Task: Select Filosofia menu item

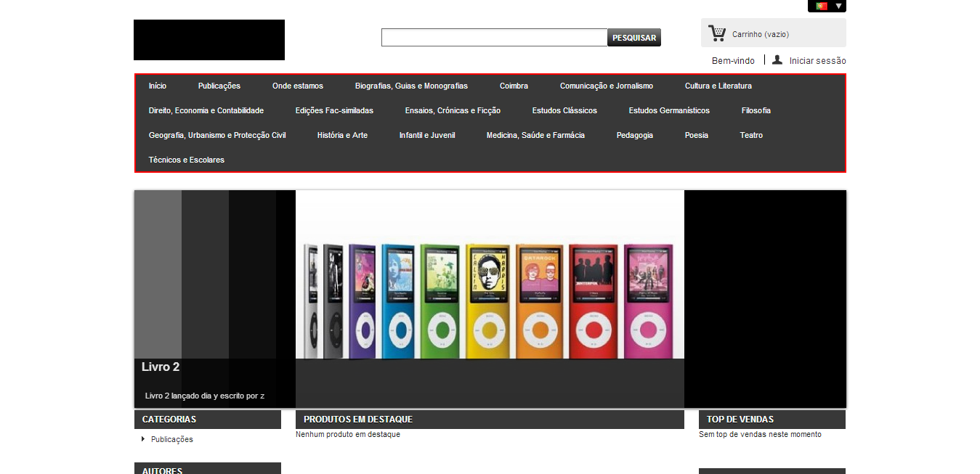Action: (x=756, y=110)
